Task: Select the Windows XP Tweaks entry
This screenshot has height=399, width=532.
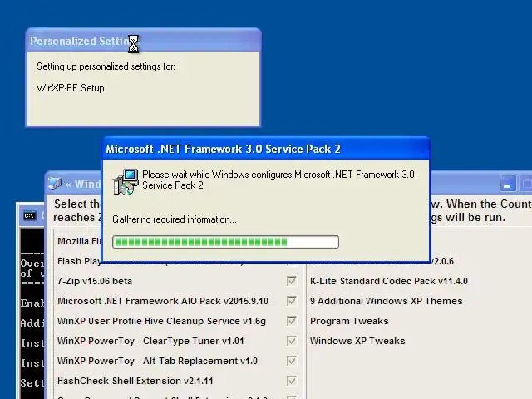Action: (357, 341)
